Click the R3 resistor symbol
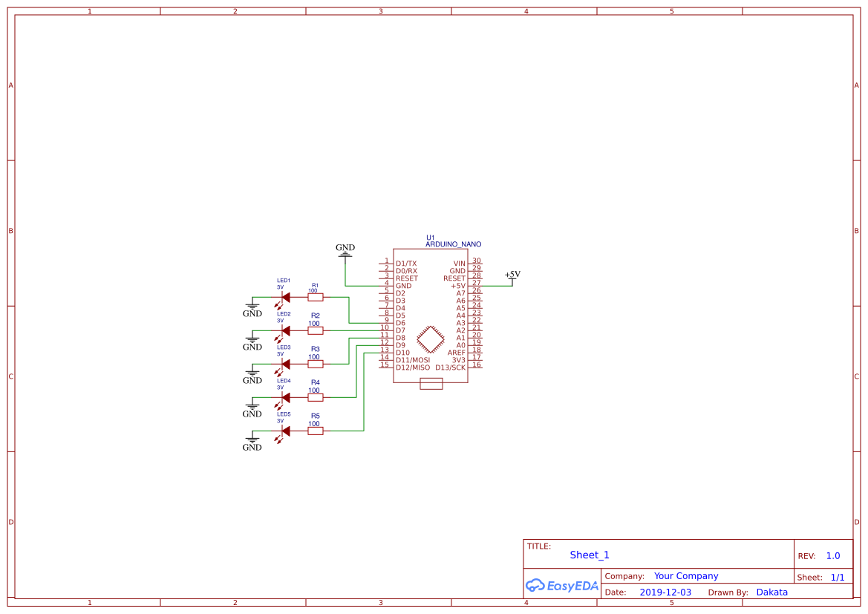Image resolution: width=868 pixels, height=614 pixels. click(x=315, y=365)
